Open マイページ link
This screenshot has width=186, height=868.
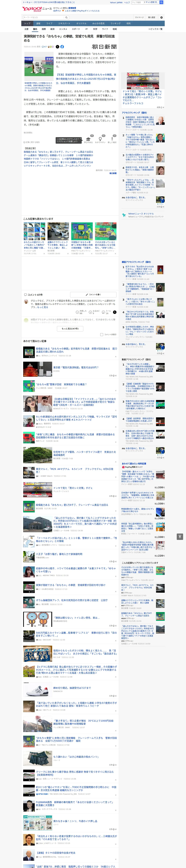pos(139,18)
